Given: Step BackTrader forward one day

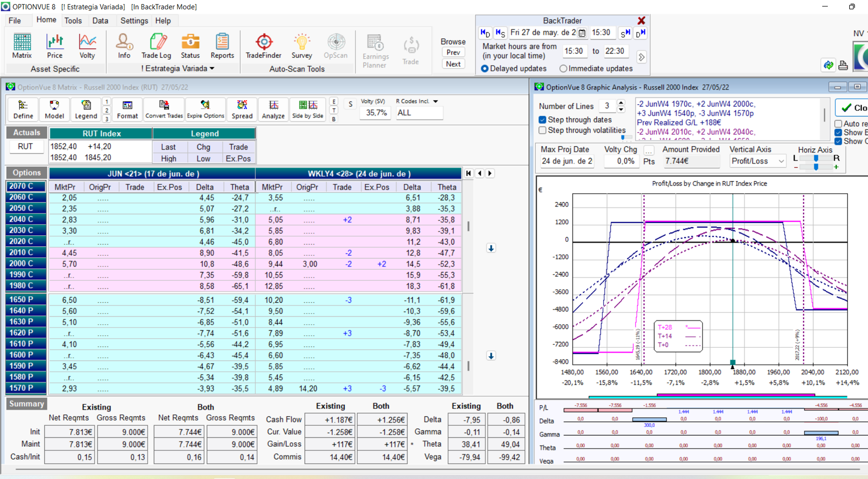Looking at the screenshot, I should coord(640,33).
